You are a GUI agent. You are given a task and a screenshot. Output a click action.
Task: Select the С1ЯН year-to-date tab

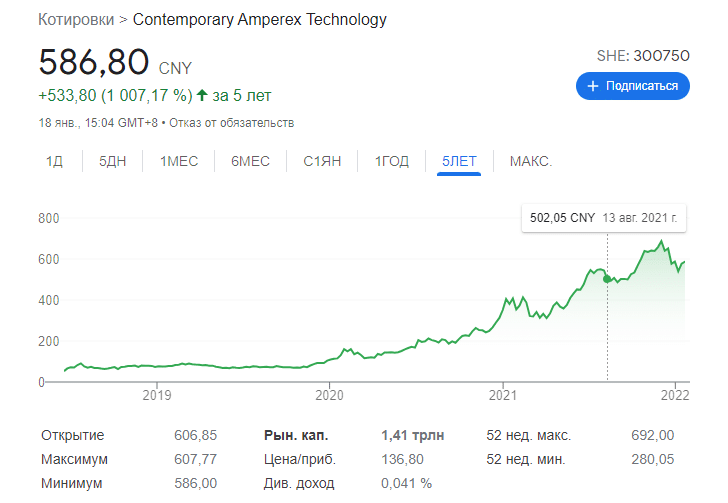[323, 161]
